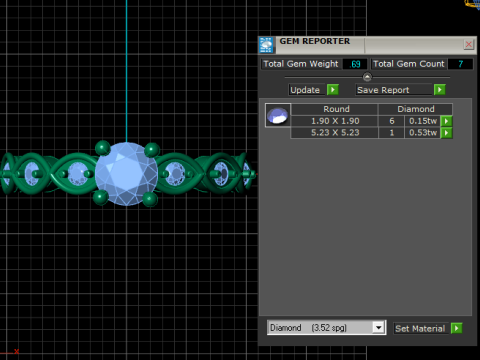Click the Diamond column header
This screenshot has height=360, width=480.
click(x=415, y=109)
